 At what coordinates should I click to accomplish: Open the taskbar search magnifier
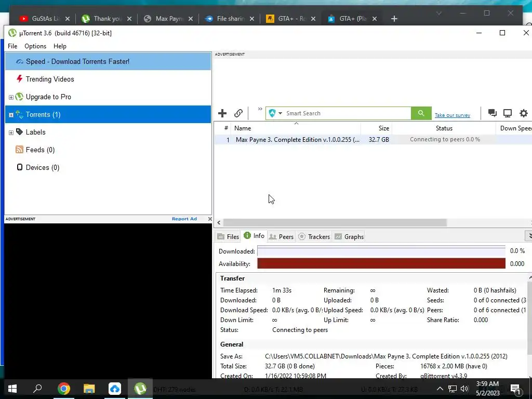tap(37, 389)
